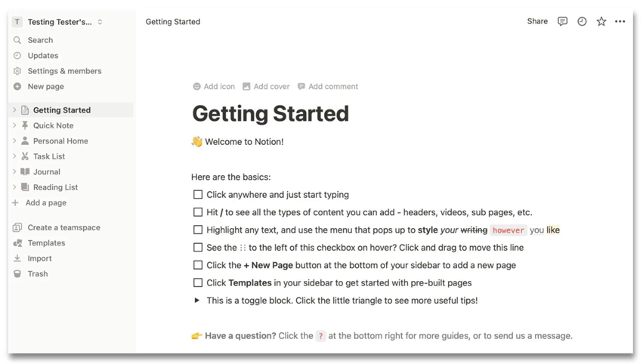Screen dimensions: 643x364
Task: Tick the 'Hit / to see all types' checkbox
Action: pos(198,212)
